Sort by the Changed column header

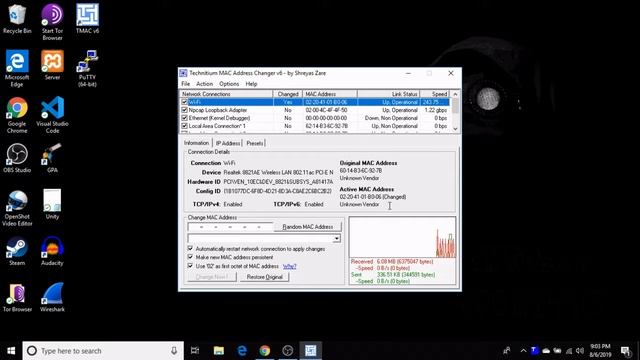[x=288, y=94]
